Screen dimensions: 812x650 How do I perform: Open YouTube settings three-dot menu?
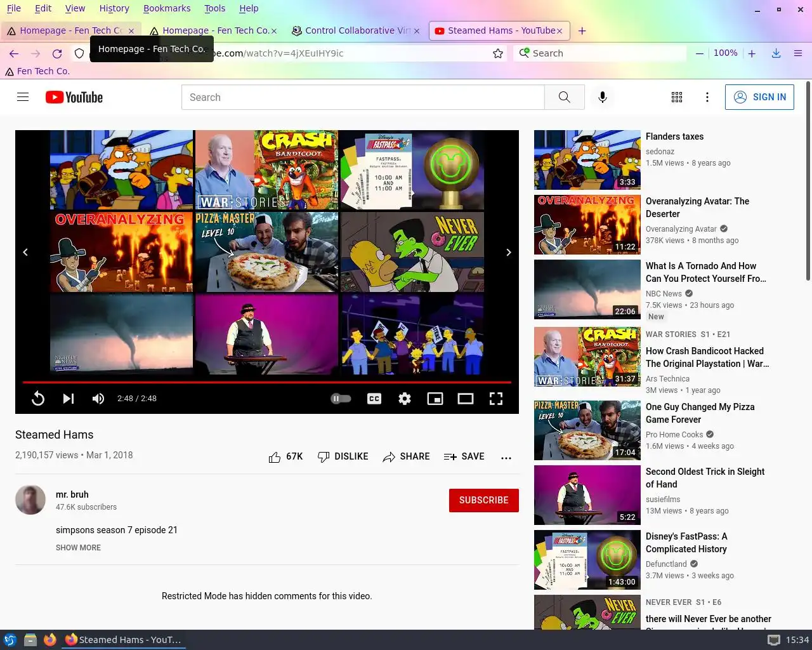(707, 97)
